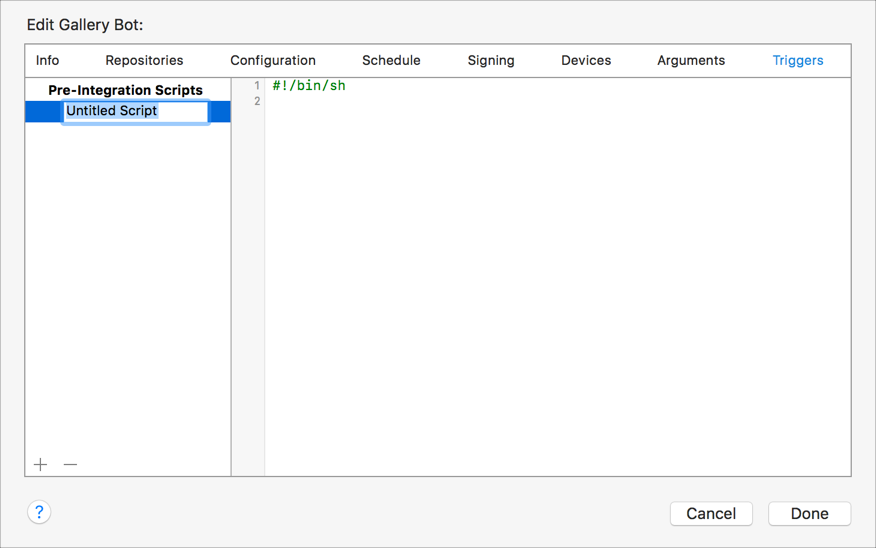Click the Cancel button
The height and width of the screenshot is (548, 876).
711,513
